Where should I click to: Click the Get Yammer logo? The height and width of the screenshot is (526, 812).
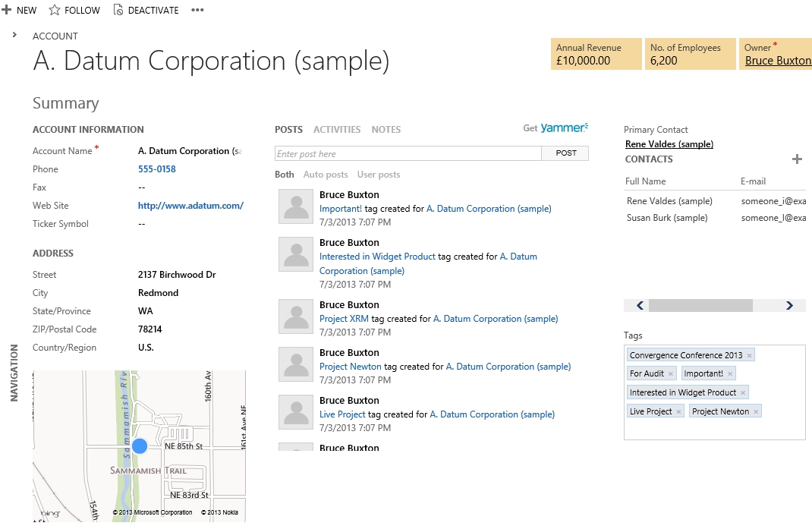point(555,128)
